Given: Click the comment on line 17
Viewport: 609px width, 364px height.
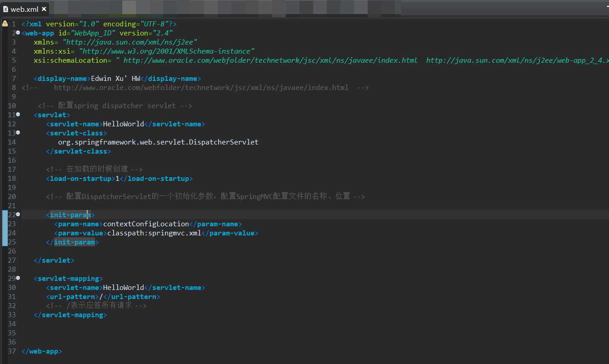Looking at the screenshot, I should point(95,169).
